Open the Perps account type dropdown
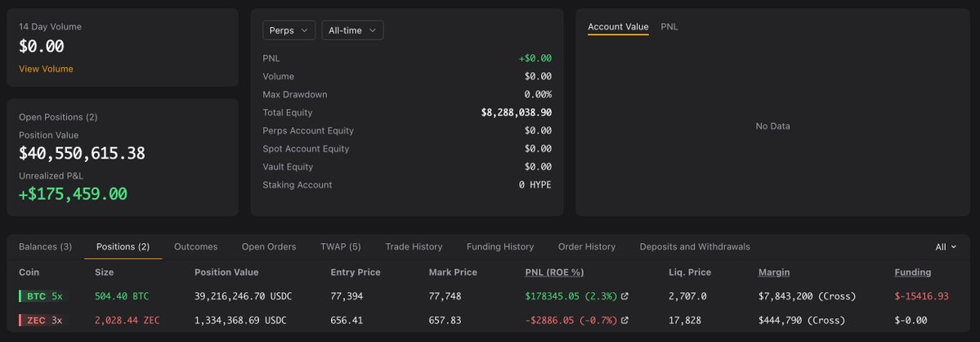This screenshot has height=342, width=980. 289,30
